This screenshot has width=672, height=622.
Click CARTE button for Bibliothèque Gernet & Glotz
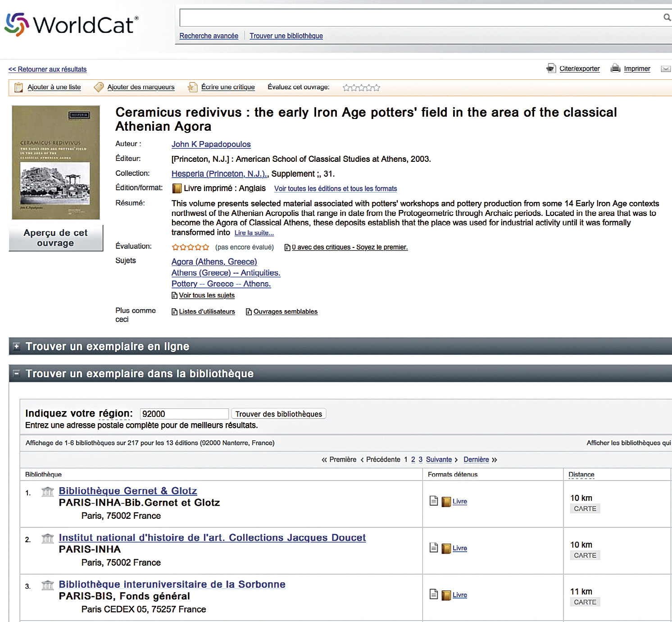(585, 508)
